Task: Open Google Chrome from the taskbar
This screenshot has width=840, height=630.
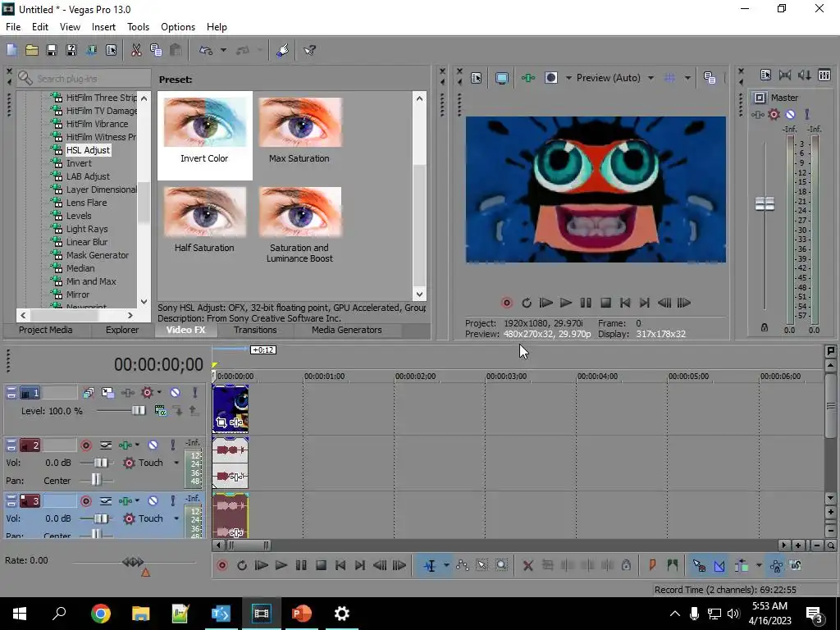Action: point(101,614)
